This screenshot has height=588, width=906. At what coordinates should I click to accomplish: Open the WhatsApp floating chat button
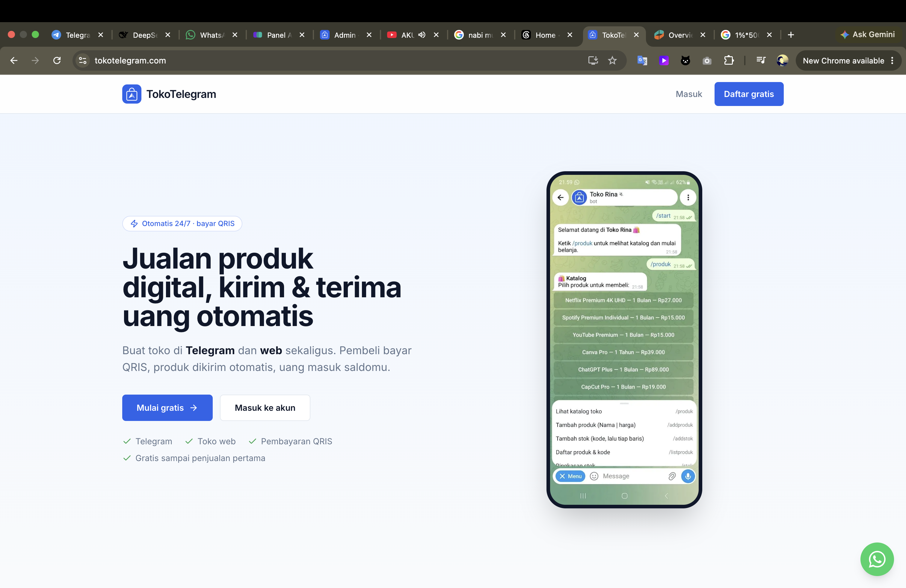tap(877, 559)
